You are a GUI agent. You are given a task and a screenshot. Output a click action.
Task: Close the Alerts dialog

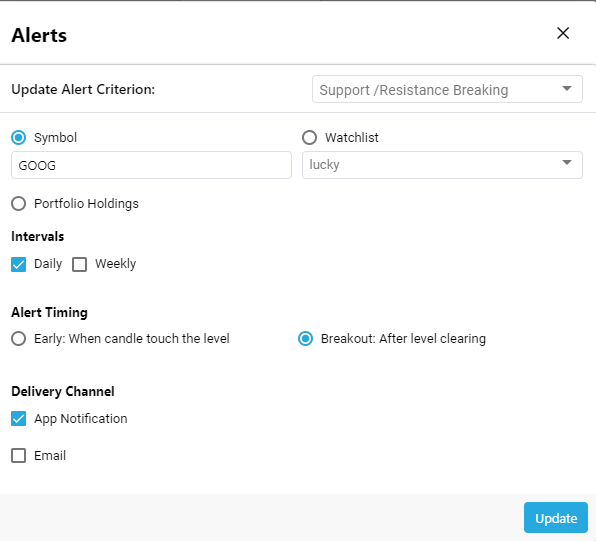pyautogui.click(x=563, y=33)
